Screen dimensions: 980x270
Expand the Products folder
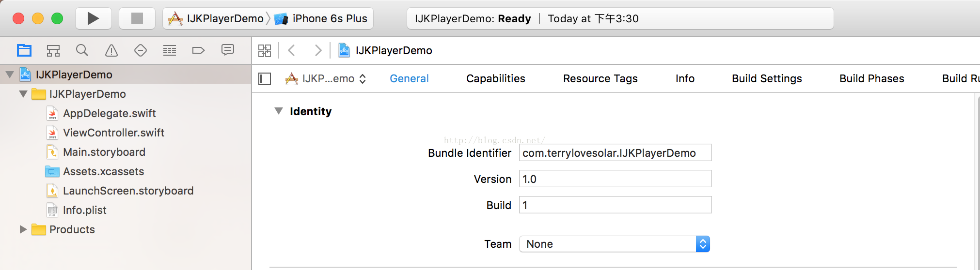pyautogui.click(x=23, y=229)
